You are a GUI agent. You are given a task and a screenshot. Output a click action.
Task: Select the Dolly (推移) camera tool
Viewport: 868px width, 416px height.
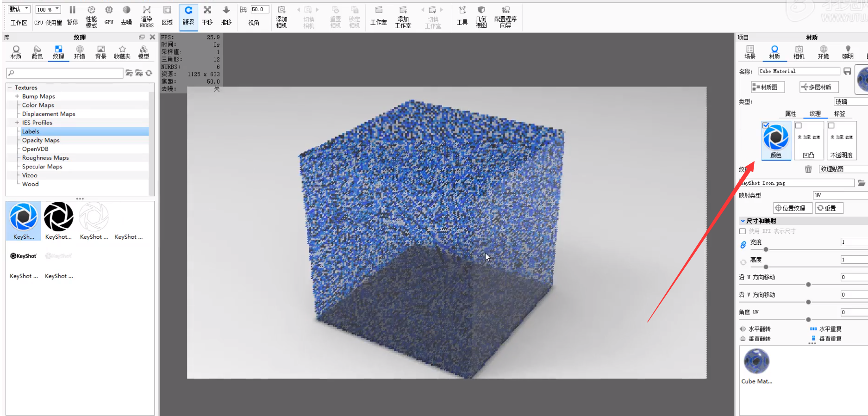[x=226, y=15]
